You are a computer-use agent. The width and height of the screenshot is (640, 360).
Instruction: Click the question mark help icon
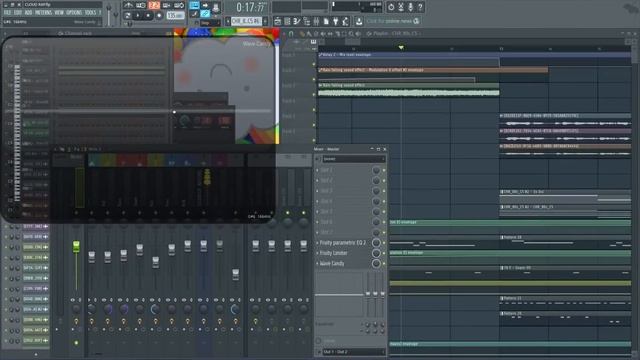pyautogui.click(x=420, y=7)
